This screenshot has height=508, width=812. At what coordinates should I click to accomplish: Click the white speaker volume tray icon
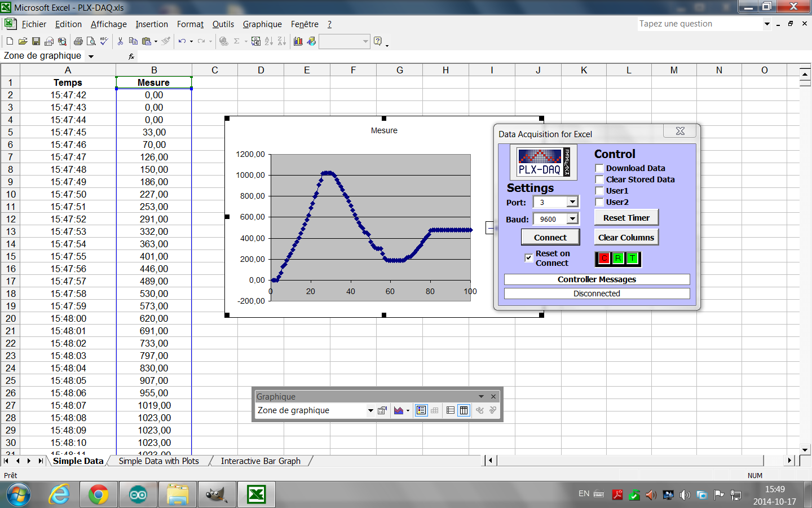[x=685, y=495]
